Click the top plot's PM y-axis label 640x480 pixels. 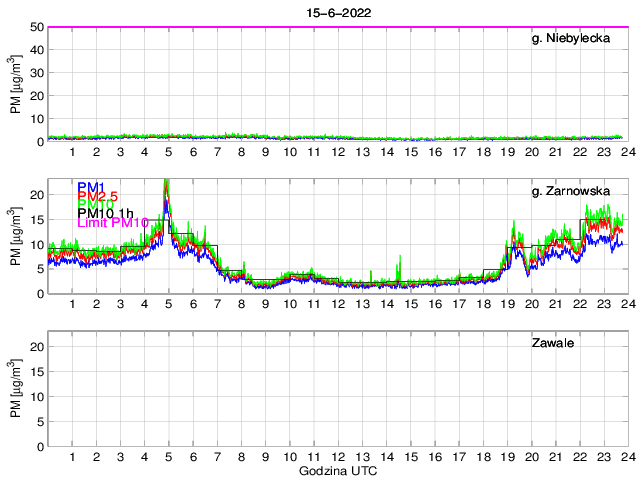click(15, 85)
